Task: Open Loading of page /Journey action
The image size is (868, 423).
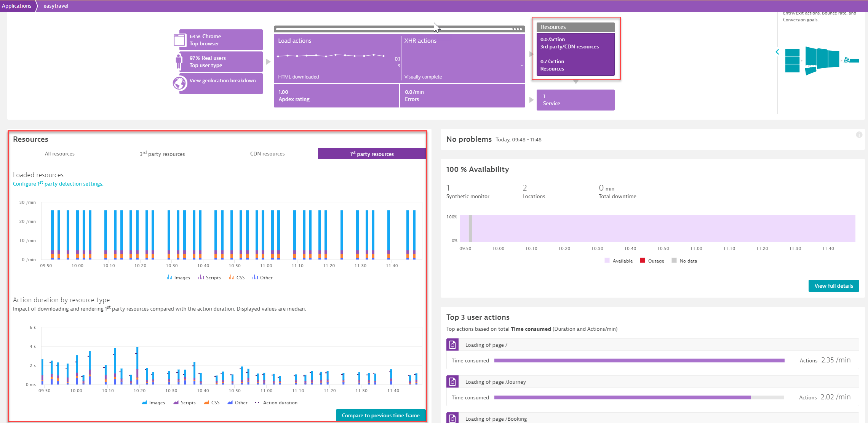Action: pyautogui.click(x=496, y=381)
